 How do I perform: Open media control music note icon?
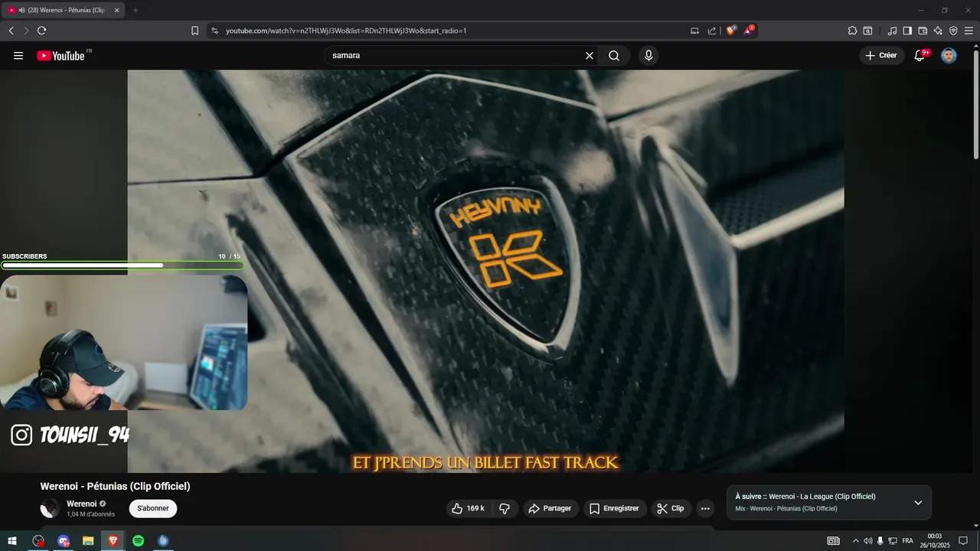coord(892,31)
